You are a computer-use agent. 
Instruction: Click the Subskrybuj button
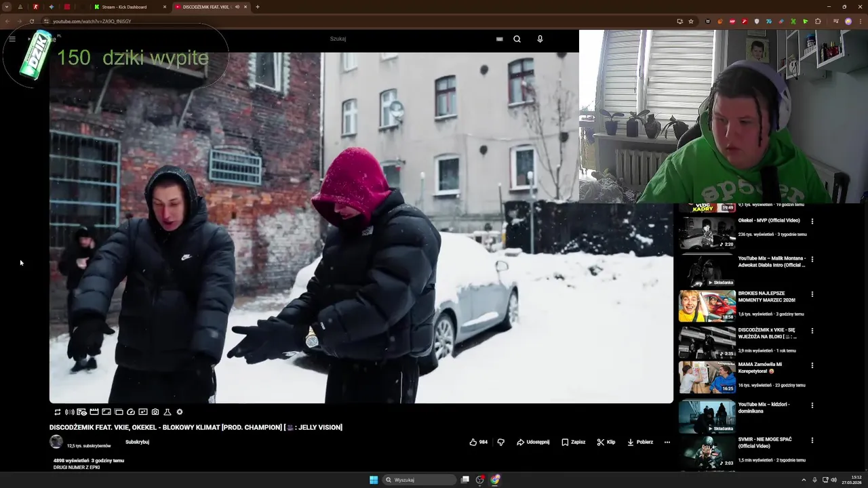137,442
